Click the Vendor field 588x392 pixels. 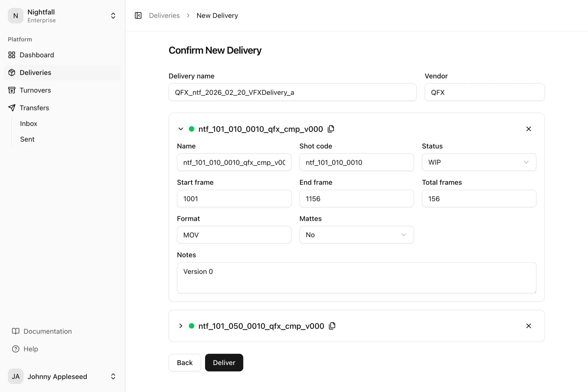(484, 92)
